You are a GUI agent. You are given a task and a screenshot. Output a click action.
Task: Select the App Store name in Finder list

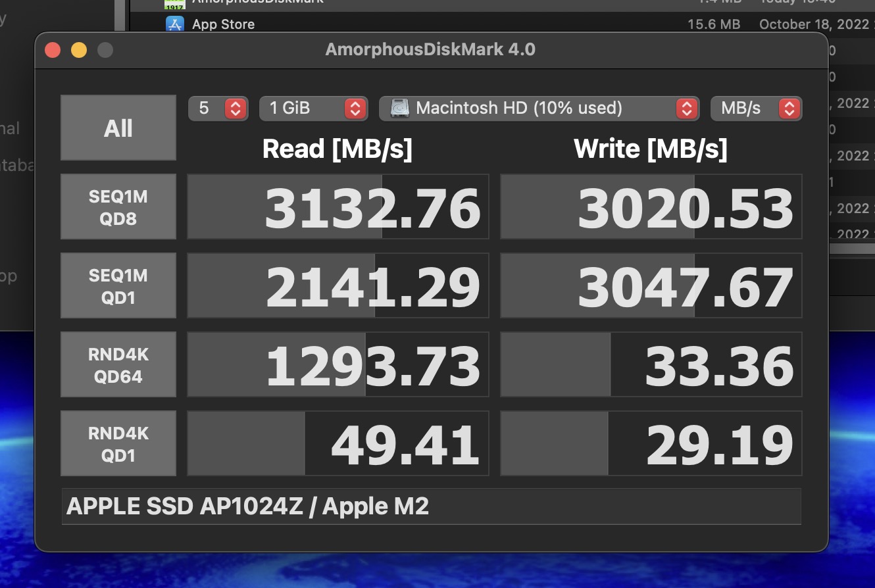tap(223, 24)
